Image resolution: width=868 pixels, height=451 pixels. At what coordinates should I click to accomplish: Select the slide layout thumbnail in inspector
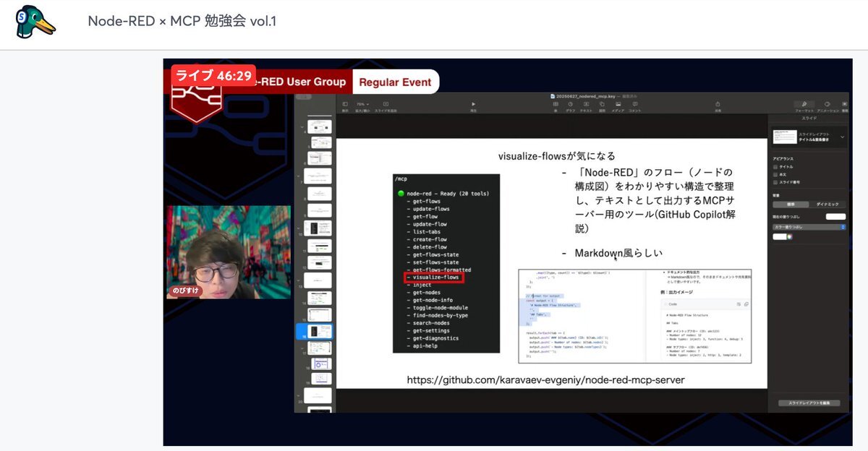785,137
